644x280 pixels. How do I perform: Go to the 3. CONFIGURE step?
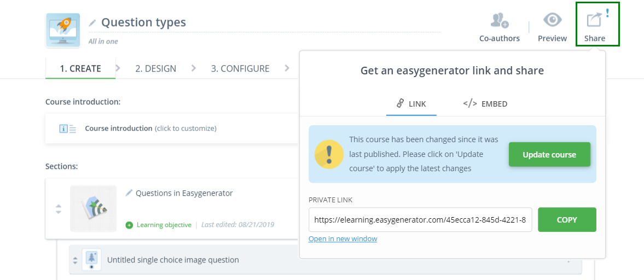[240, 69]
